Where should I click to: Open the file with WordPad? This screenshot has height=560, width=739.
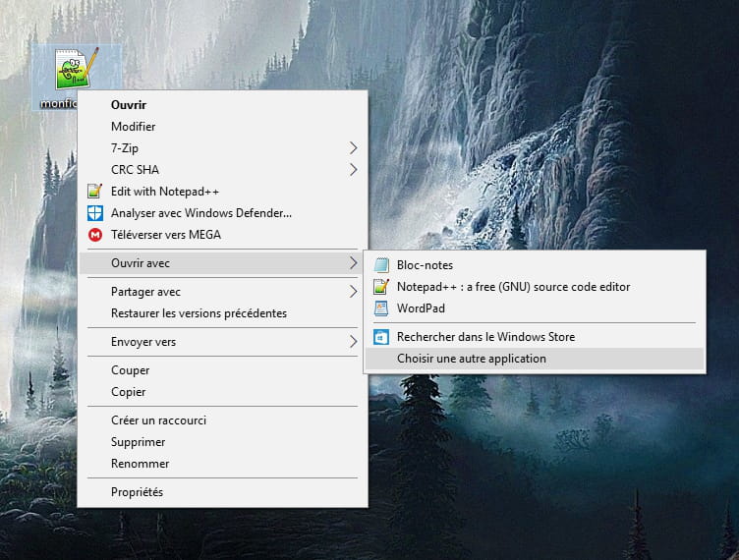coord(535,308)
